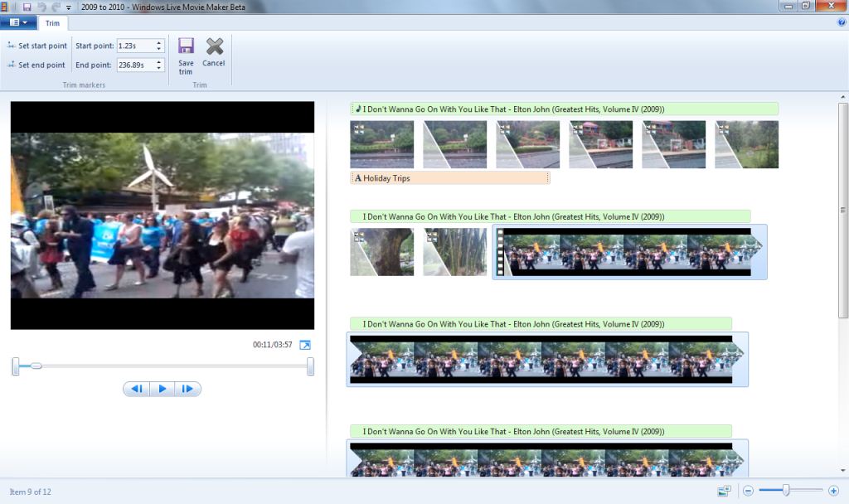This screenshot has height=504, width=849.
Task: Click the Set end point marker icon
Action: click(11, 65)
